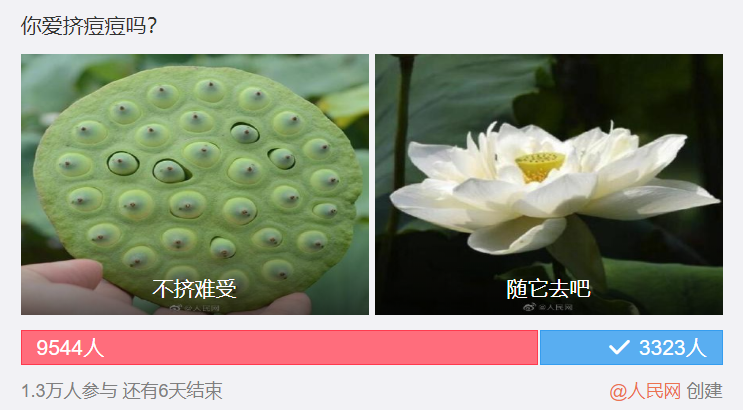
Task: Select the 不挤难受 option label
Action: 194,289
